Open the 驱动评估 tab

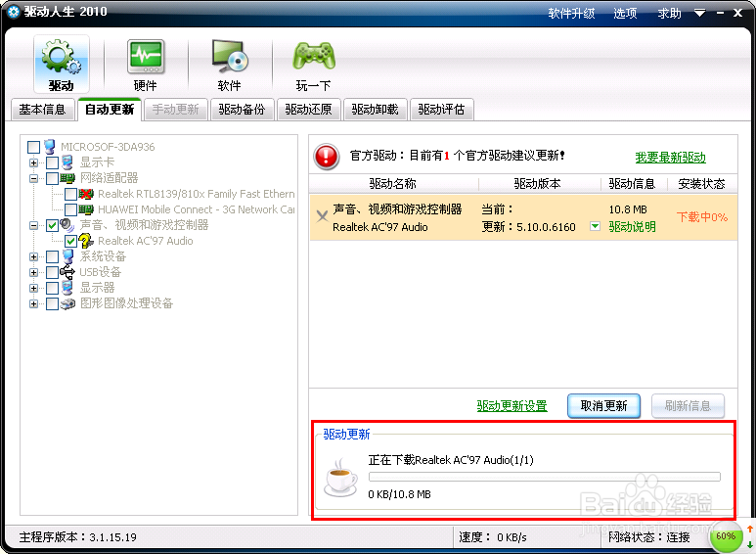click(x=442, y=110)
